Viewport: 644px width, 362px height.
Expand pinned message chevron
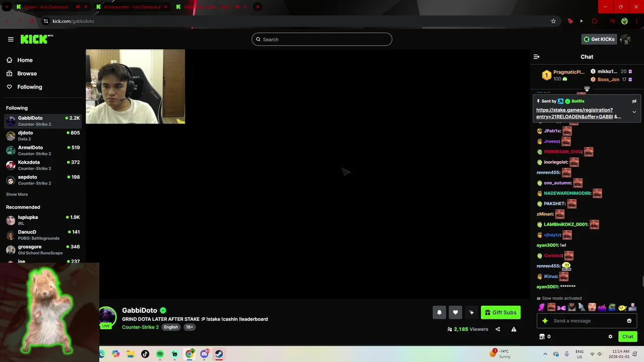[634, 112]
